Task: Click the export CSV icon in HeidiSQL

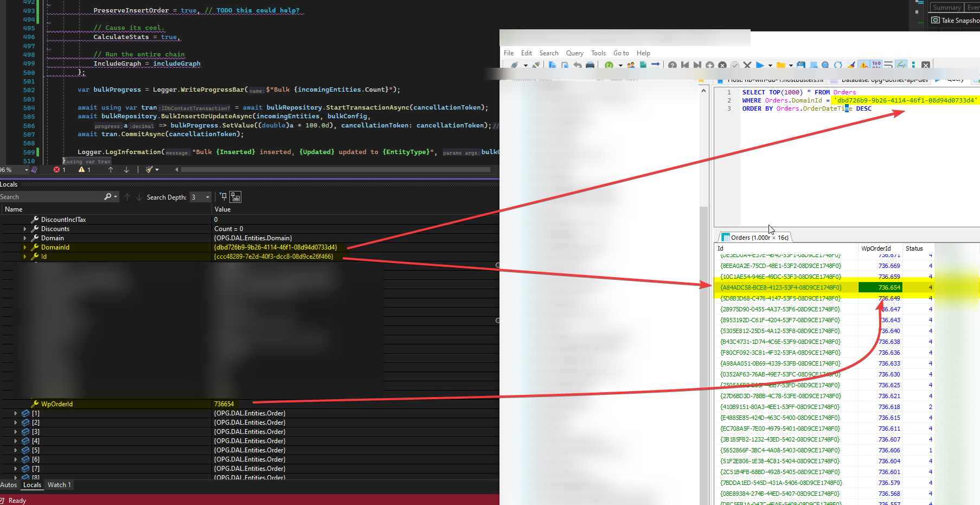Action: [643, 65]
